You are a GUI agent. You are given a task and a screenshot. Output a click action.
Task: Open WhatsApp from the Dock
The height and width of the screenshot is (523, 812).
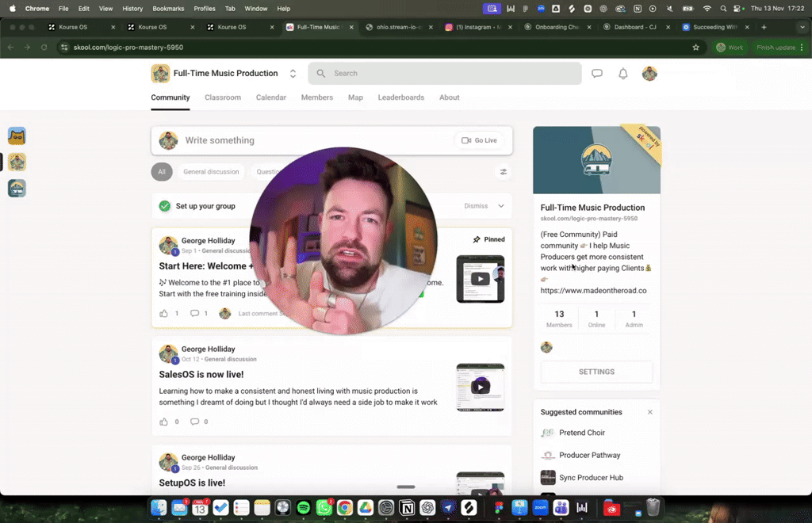point(324,508)
